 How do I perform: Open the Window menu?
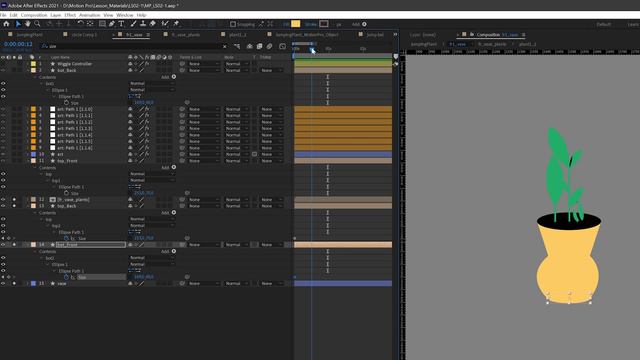point(124,15)
